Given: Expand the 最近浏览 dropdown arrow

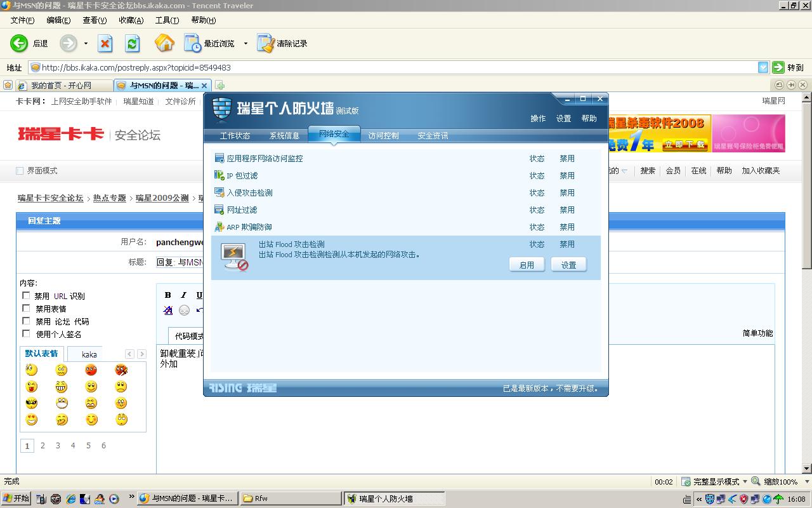Looking at the screenshot, I should point(246,44).
